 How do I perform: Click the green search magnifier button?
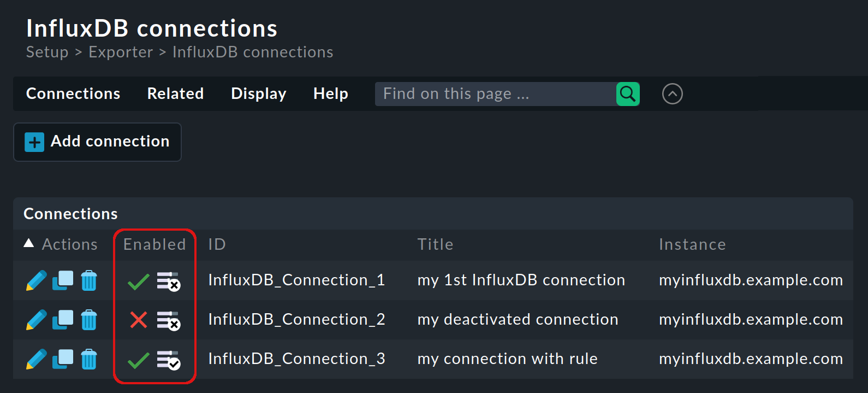628,94
